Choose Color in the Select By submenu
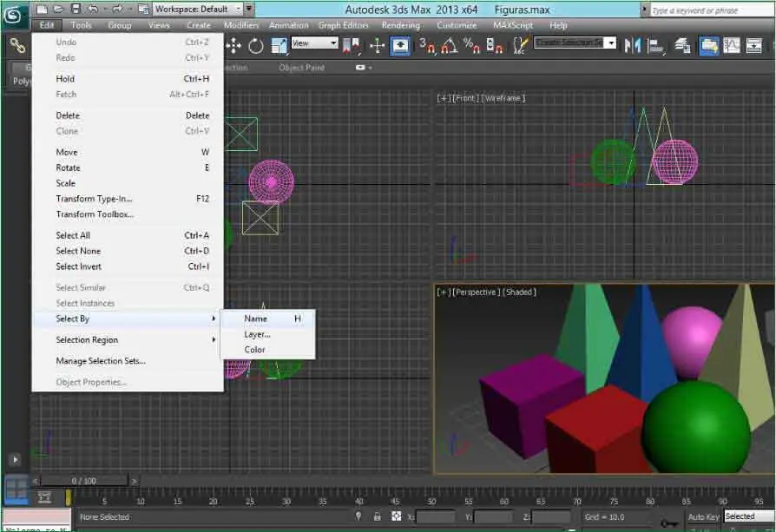 [x=267, y=350]
